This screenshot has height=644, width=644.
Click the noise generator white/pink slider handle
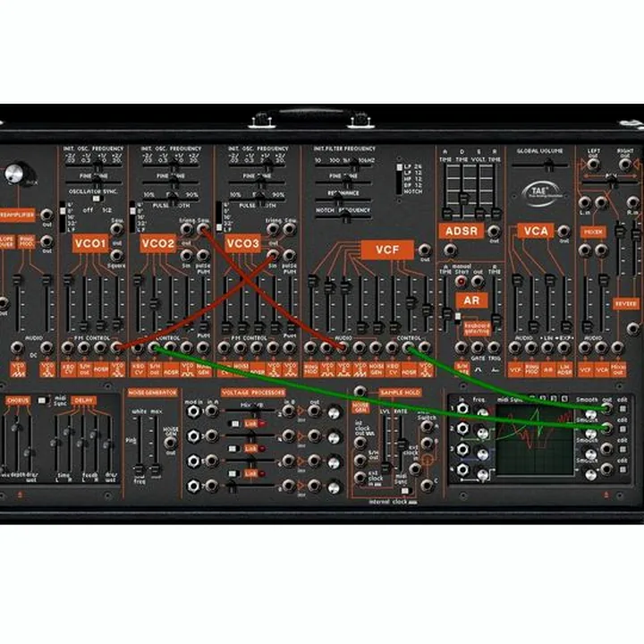click(x=140, y=470)
